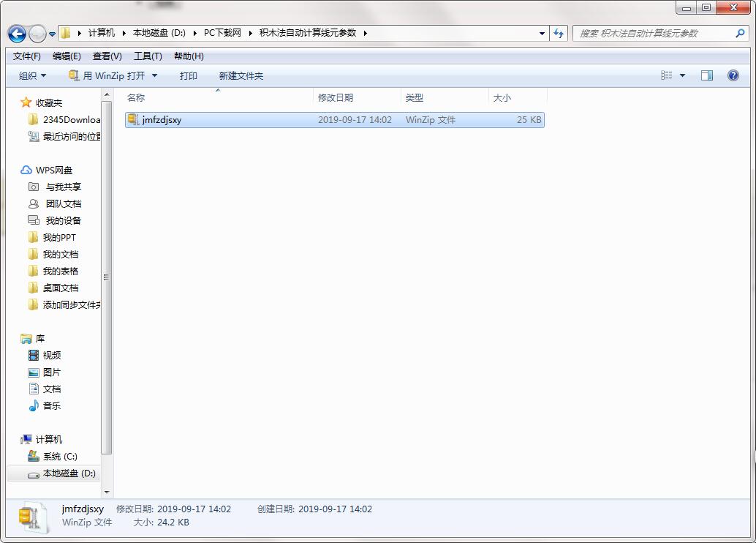
Task: Create a folder with 新建文件夹
Action: coord(241,76)
